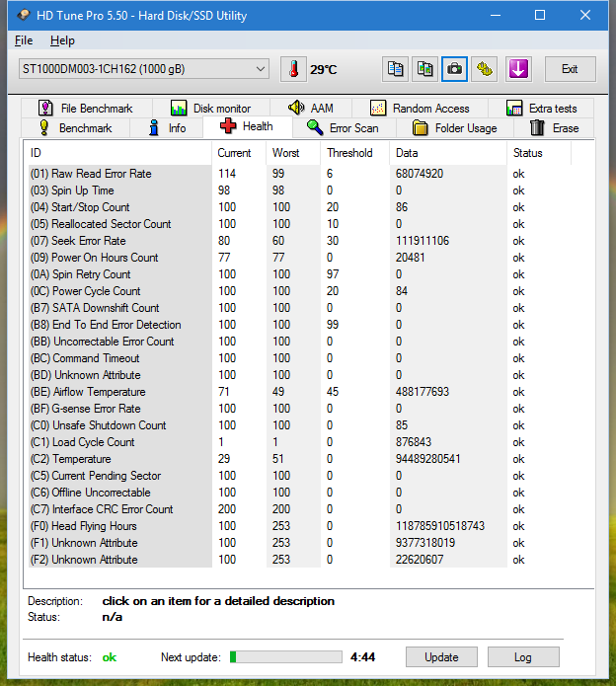Click the HD Tune title bar app icon
This screenshot has height=686, width=616.
pyautogui.click(x=24, y=16)
